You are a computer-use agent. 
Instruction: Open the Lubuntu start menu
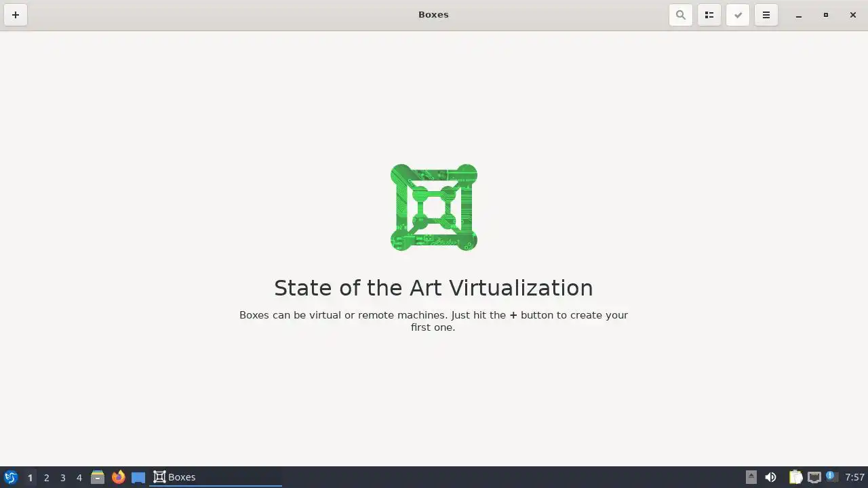coord(10,477)
